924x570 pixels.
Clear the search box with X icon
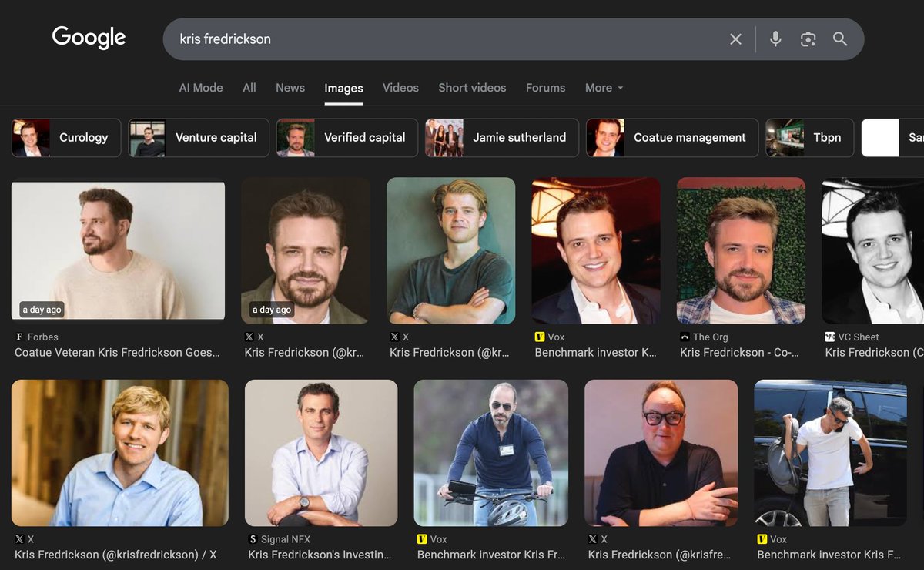point(735,39)
